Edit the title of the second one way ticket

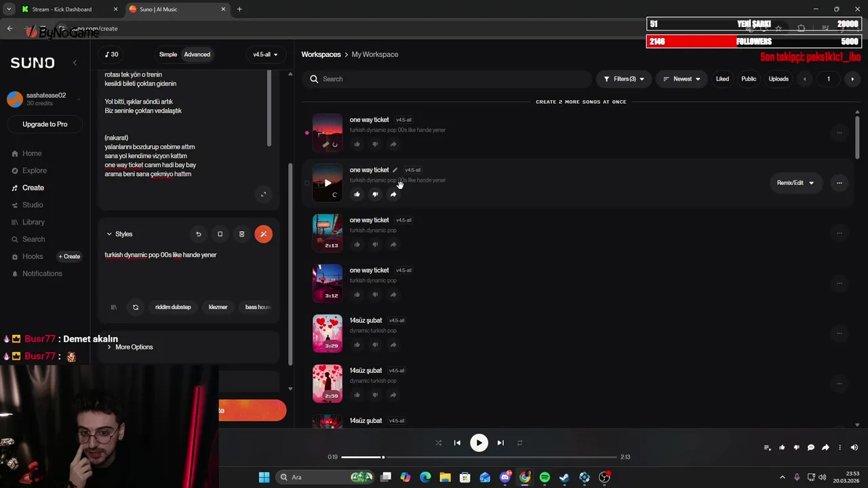395,170
